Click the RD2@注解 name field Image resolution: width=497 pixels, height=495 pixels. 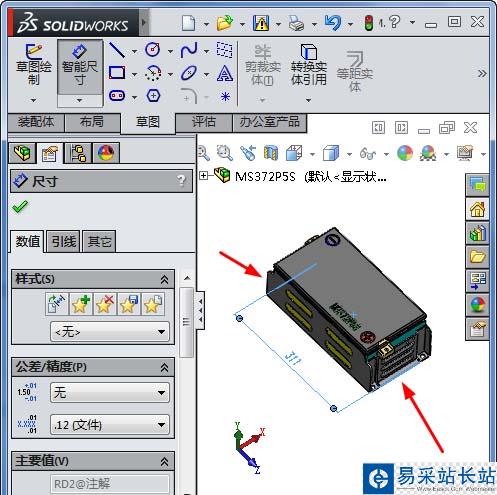110,484
